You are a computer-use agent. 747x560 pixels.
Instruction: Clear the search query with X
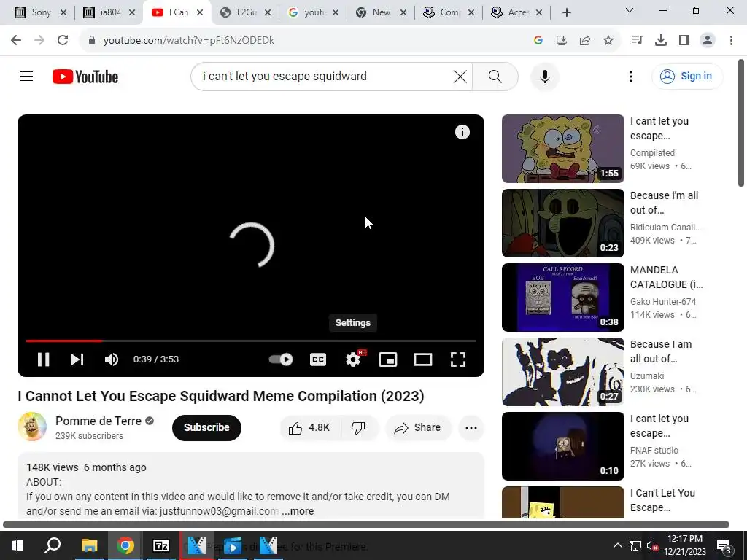460,76
